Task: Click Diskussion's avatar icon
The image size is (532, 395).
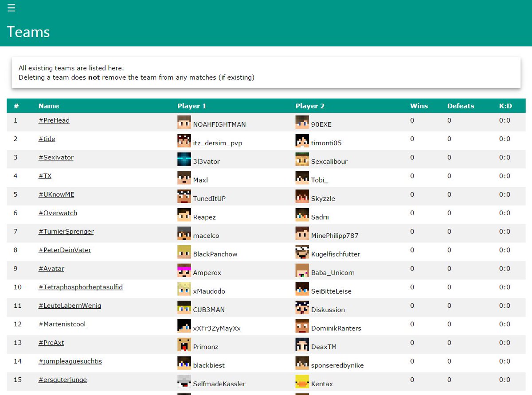Action: click(x=302, y=308)
